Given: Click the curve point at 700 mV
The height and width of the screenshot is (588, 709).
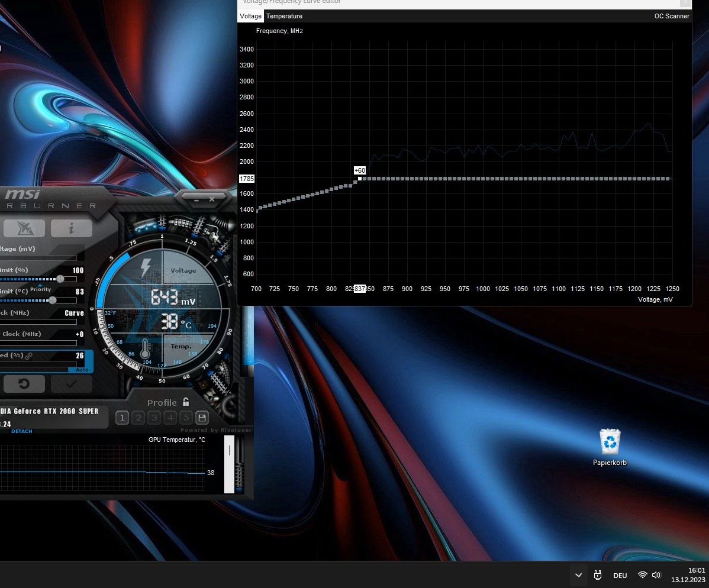Looking at the screenshot, I should coord(257,210).
